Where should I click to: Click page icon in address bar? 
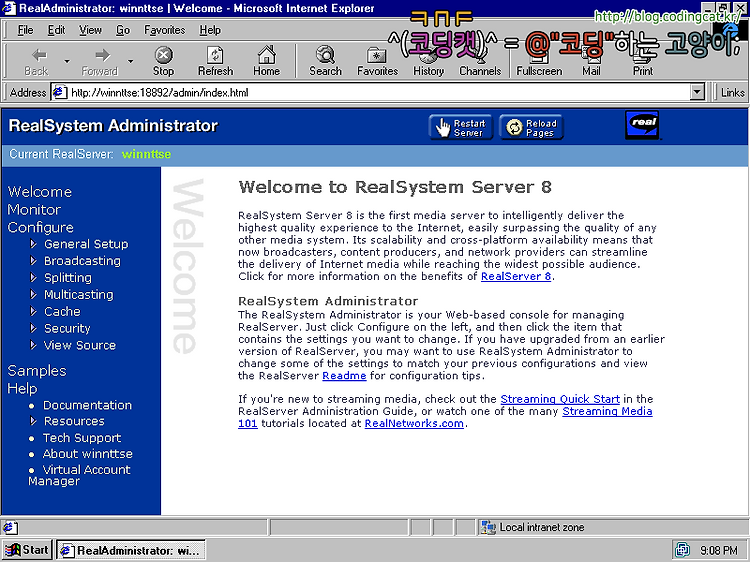tap(59, 92)
